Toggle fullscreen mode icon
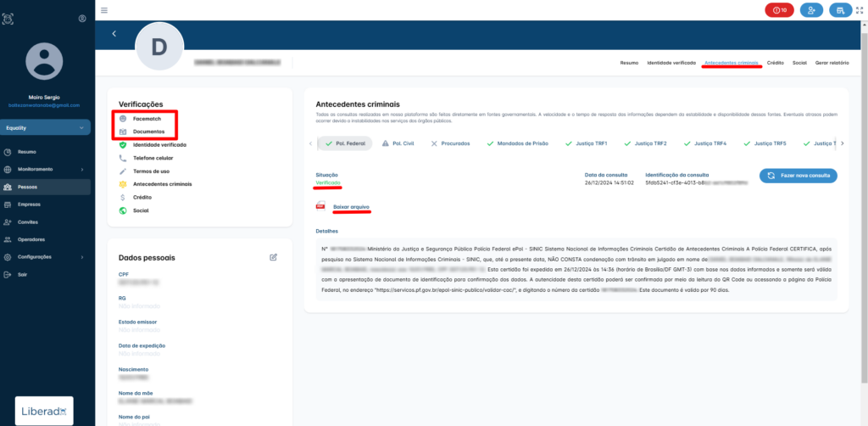 pos(860,10)
